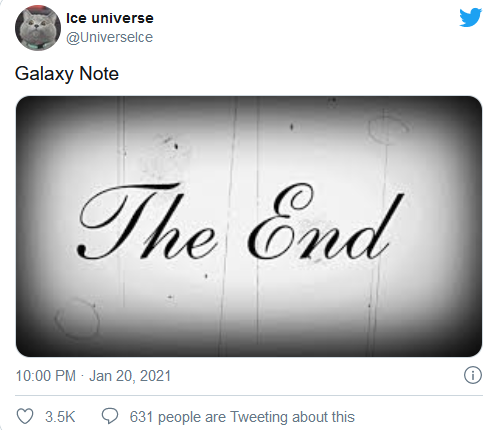Like the tweet with the heart icon
The width and height of the screenshot is (495, 430).
pos(25,416)
